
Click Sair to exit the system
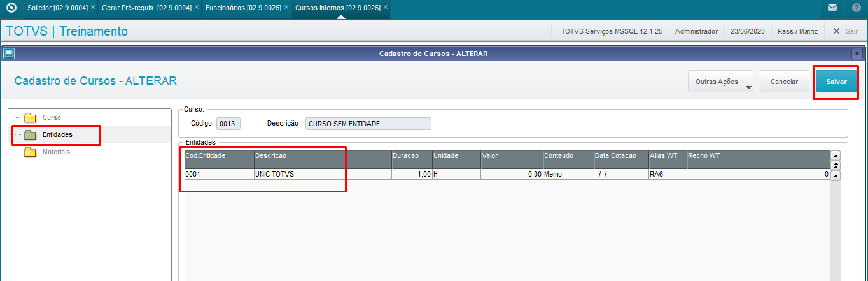click(x=845, y=31)
